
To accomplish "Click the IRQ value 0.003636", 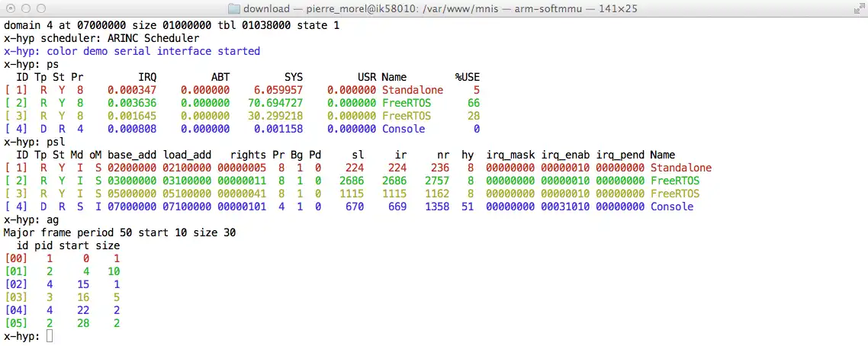I will tap(132, 103).
